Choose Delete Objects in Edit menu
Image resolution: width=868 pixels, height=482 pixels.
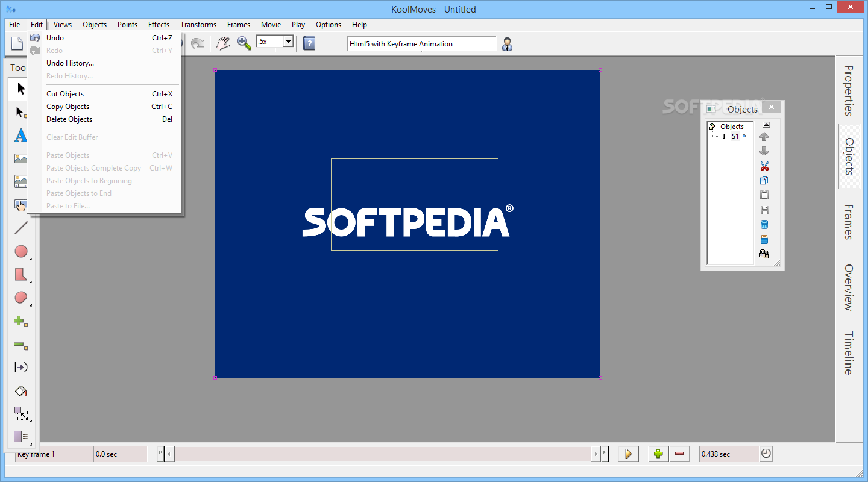point(104,119)
